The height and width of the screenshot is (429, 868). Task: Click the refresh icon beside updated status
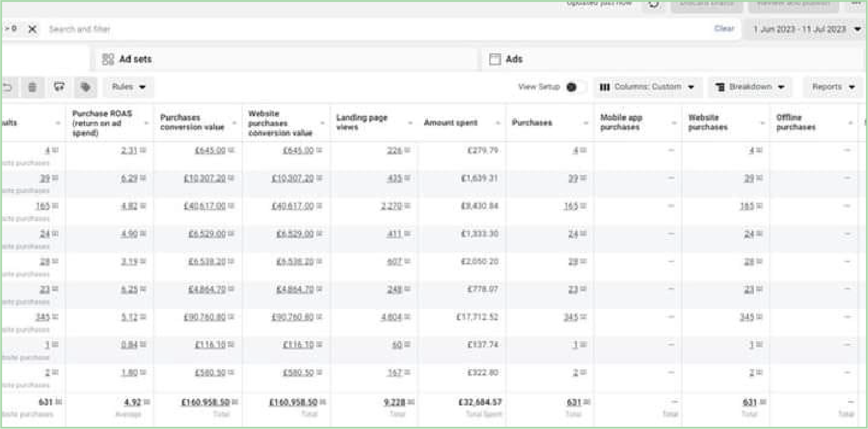[x=653, y=4]
